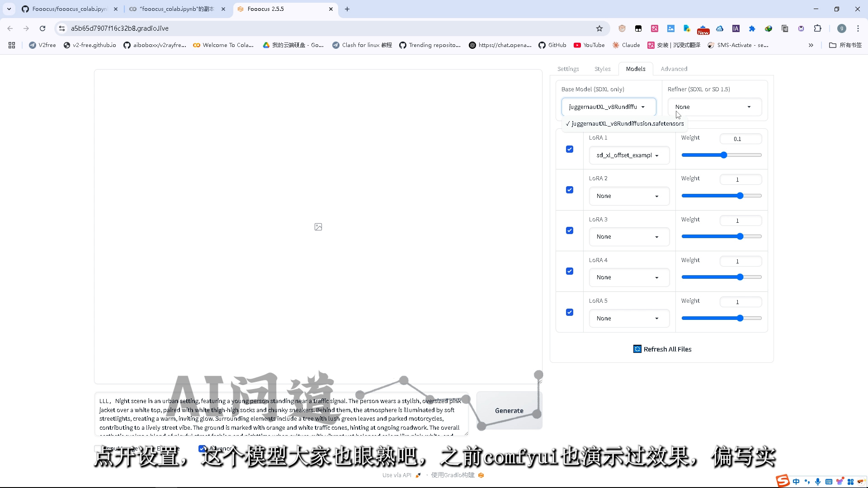Toggle the LoRA 5 checkbox
The image size is (868, 488).
click(x=570, y=312)
